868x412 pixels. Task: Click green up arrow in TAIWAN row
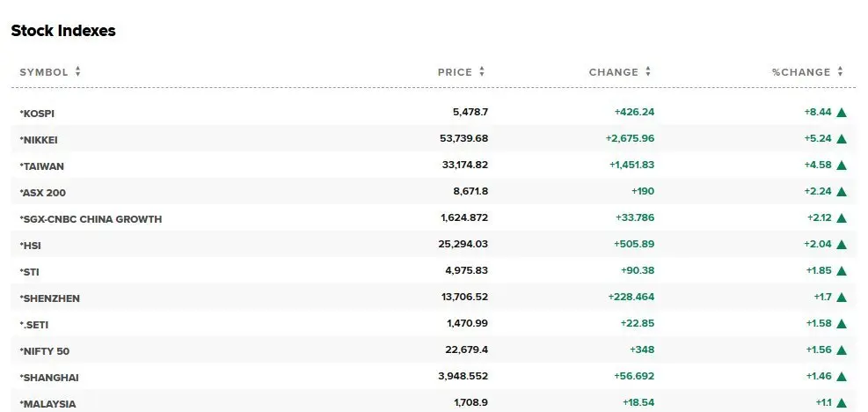pyautogui.click(x=842, y=166)
